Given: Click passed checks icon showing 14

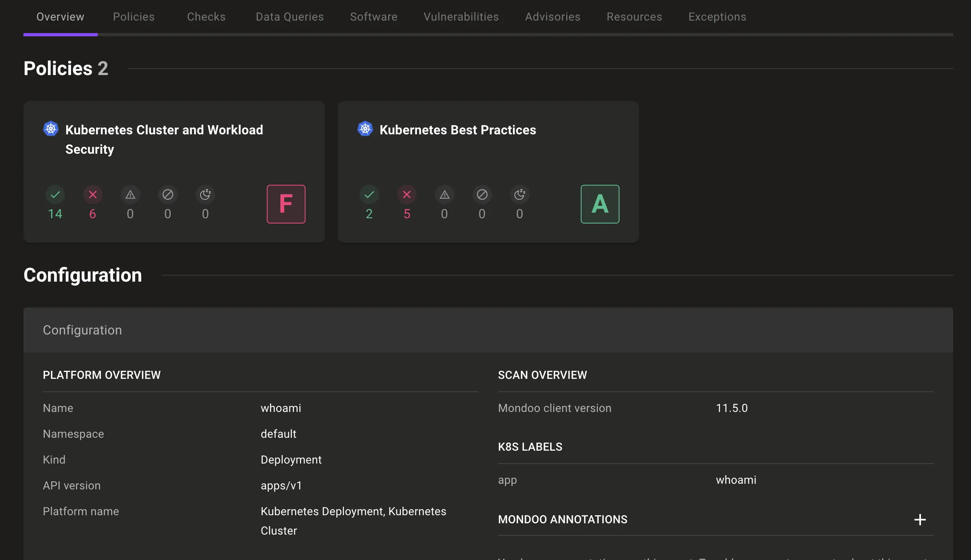Looking at the screenshot, I should [55, 195].
